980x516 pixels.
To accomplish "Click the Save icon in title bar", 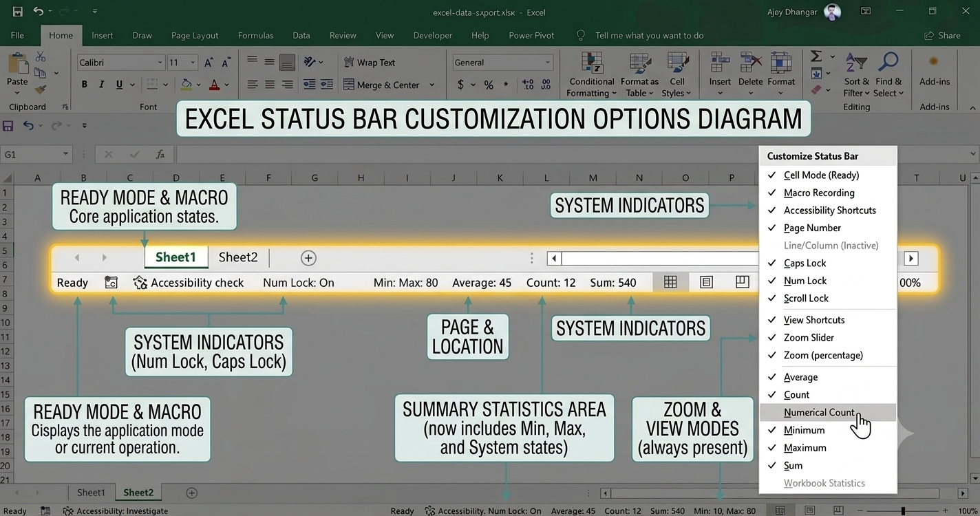I will click(18, 12).
